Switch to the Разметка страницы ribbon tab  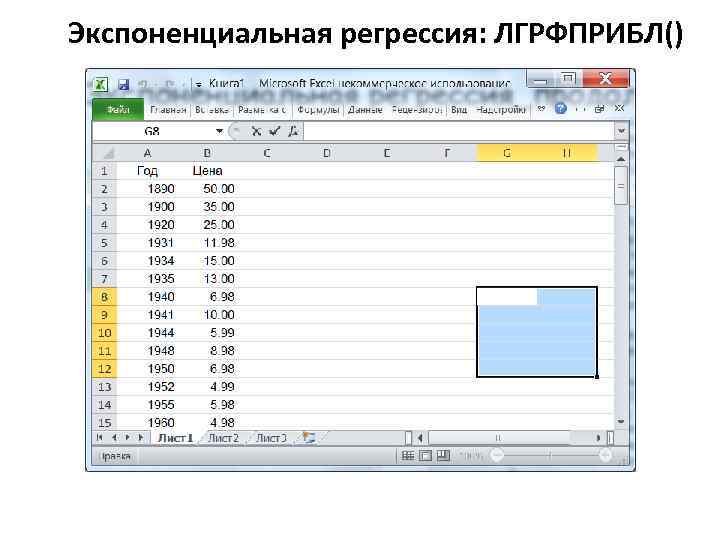(262, 110)
